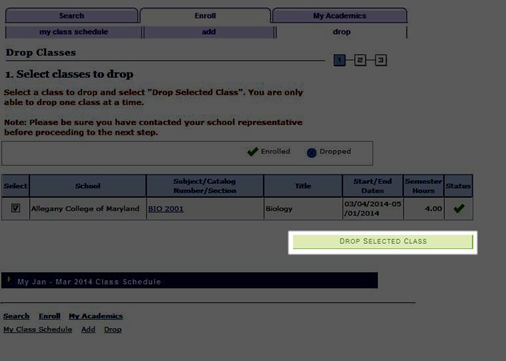The width and height of the screenshot is (506, 361).
Task: Click the Enrolled legend label
Action: [x=275, y=151]
